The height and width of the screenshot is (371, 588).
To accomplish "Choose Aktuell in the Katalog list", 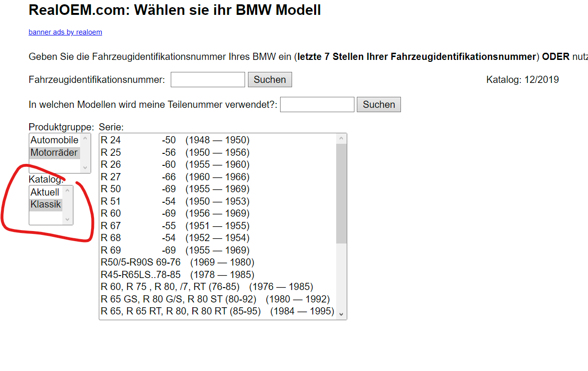I will [45, 192].
